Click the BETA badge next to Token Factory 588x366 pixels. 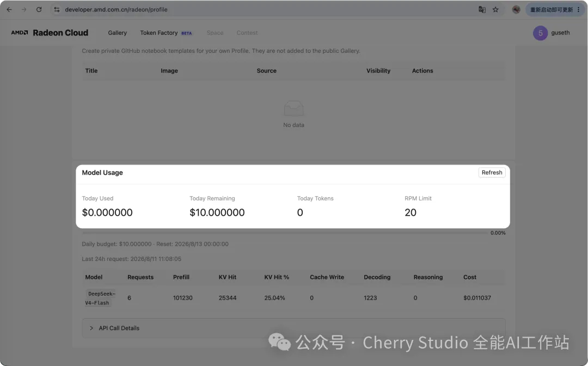(186, 33)
